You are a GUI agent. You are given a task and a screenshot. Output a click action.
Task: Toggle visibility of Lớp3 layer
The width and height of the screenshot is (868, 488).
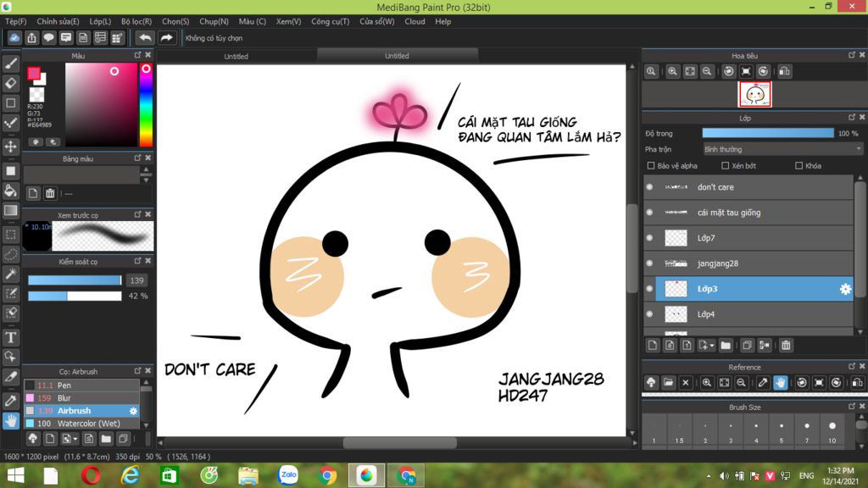click(649, 289)
